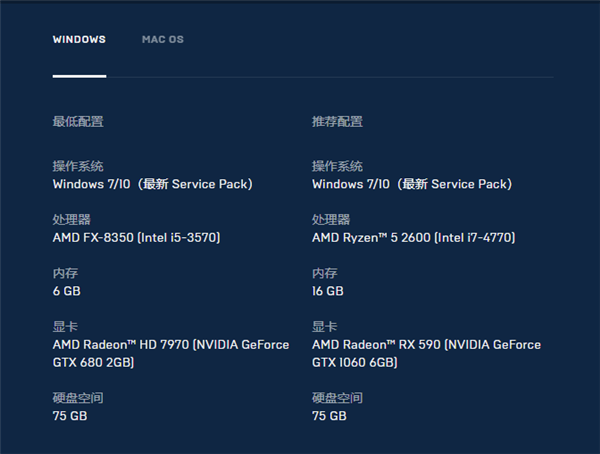Click 内存 label under 最低配置
The height and width of the screenshot is (454, 600).
(x=65, y=273)
